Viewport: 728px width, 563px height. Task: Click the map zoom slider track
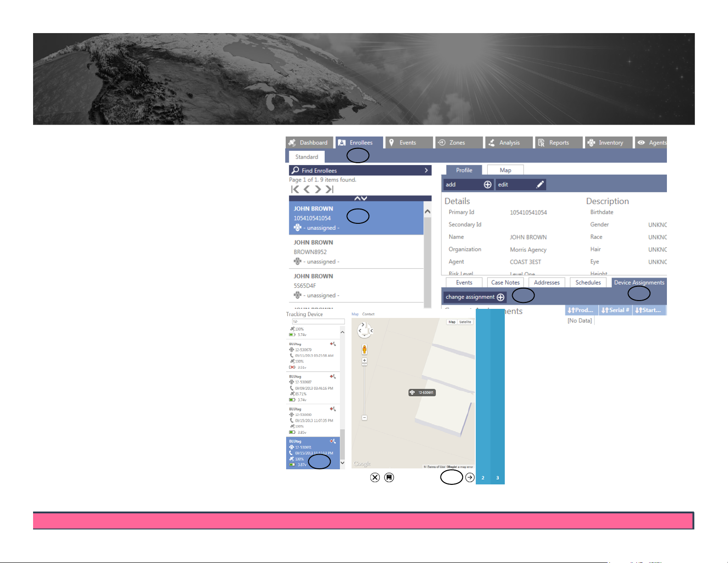tap(364, 390)
